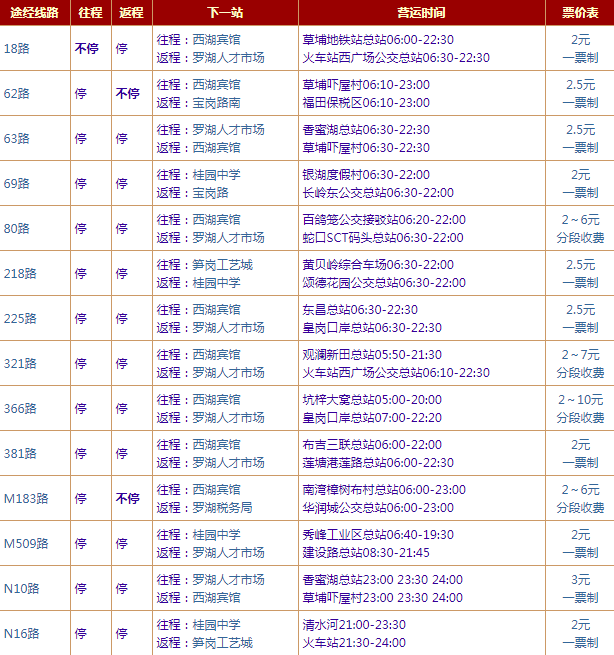
Task: Open the 62路 route link
Action: pos(17,93)
